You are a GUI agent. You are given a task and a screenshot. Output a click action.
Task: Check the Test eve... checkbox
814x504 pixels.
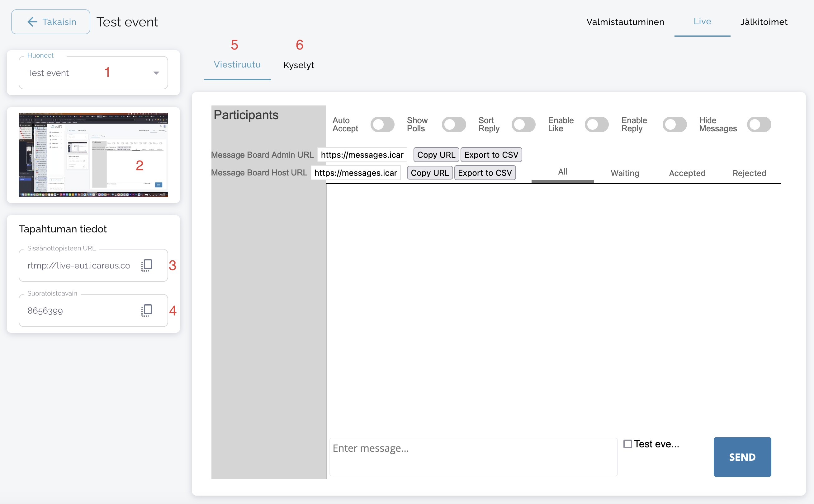(627, 444)
